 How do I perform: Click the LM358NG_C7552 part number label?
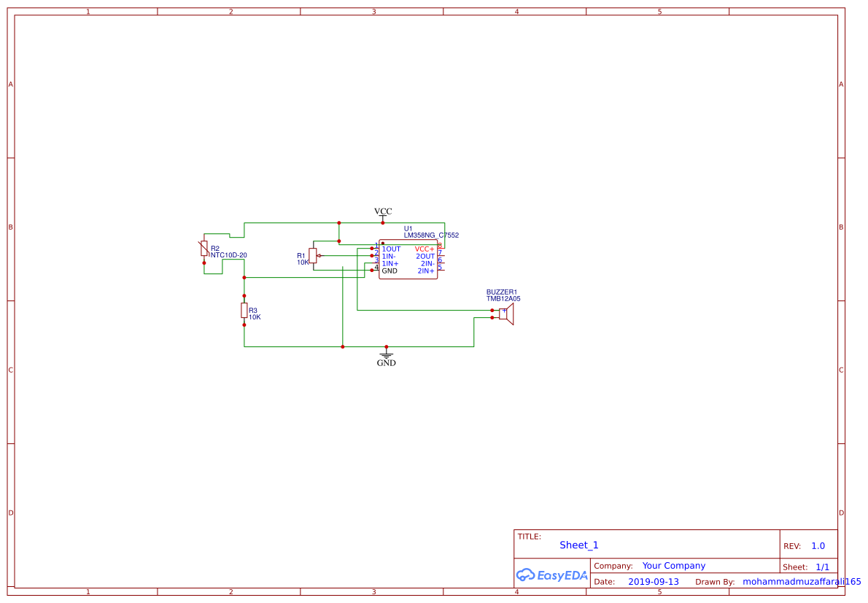(x=431, y=235)
